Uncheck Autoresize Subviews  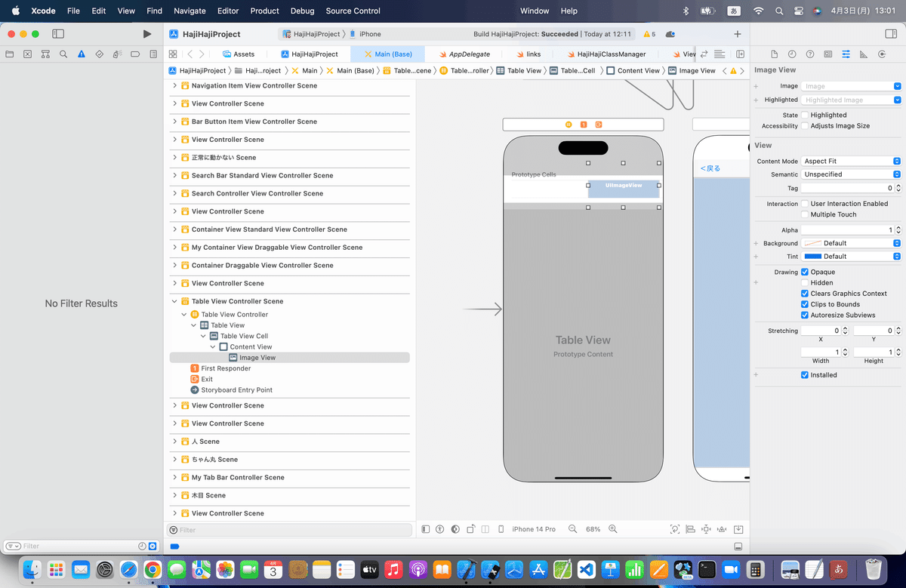805,315
